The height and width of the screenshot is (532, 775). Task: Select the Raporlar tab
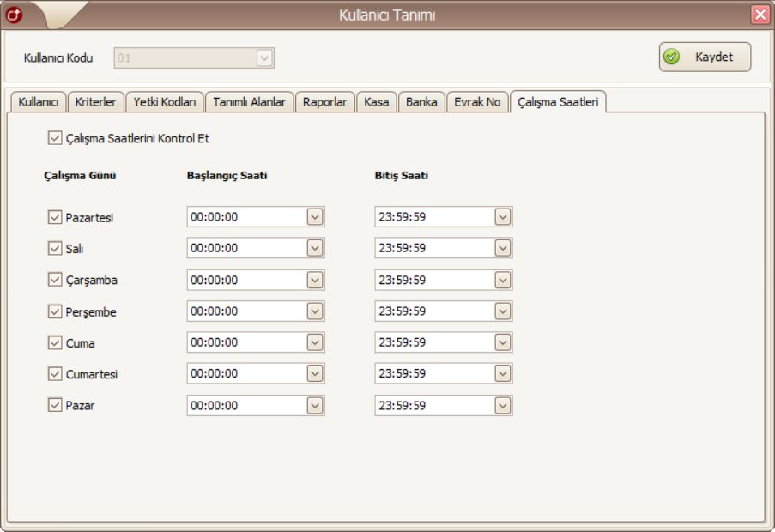pos(324,102)
